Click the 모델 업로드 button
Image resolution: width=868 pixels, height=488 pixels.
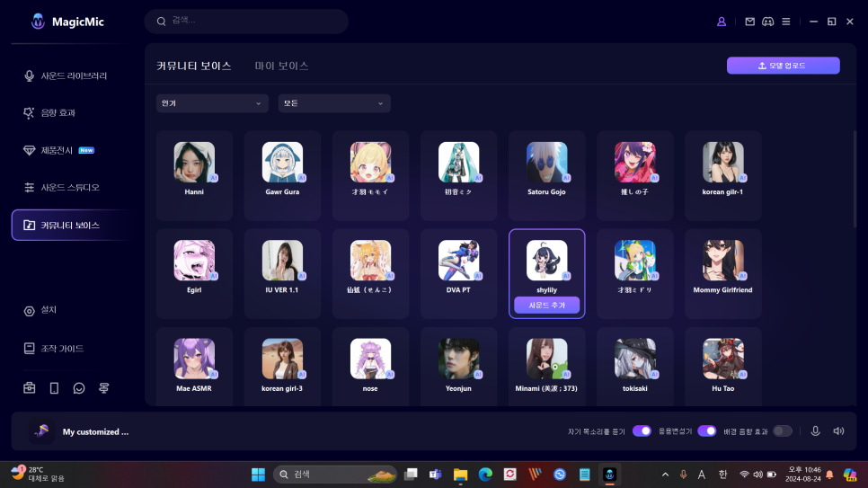[x=784, y=66]
